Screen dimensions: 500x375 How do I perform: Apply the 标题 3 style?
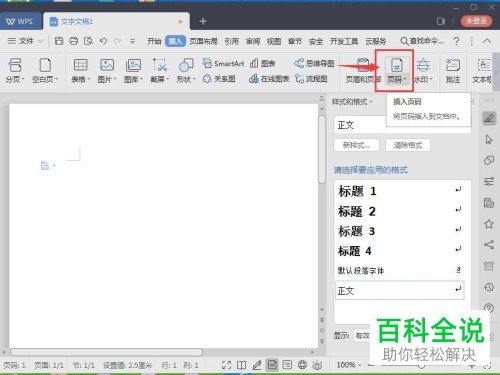coord(399,231)
